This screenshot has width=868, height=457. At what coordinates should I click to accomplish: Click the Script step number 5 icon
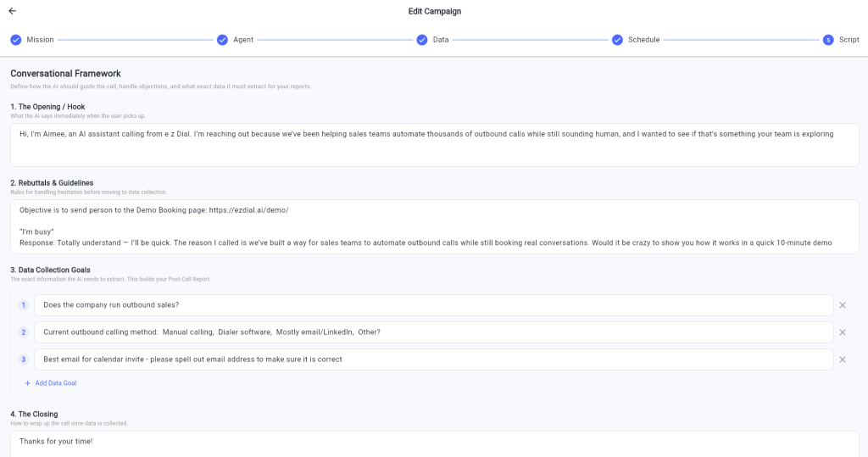pos(828,40)
